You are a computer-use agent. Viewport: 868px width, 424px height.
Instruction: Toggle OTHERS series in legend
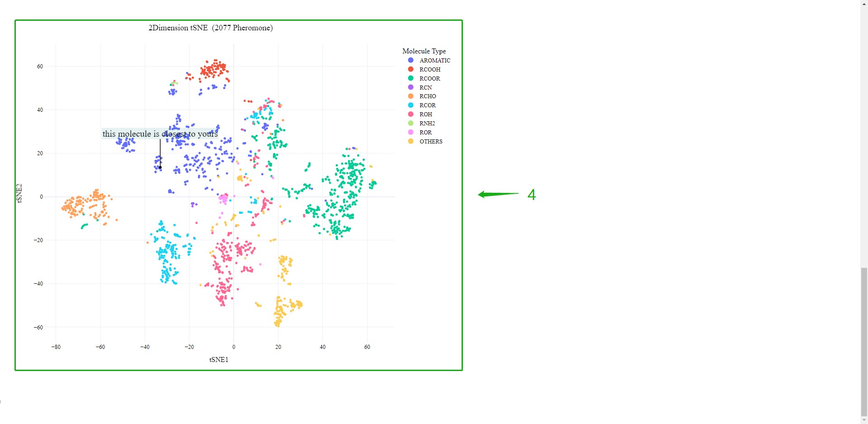425,141
